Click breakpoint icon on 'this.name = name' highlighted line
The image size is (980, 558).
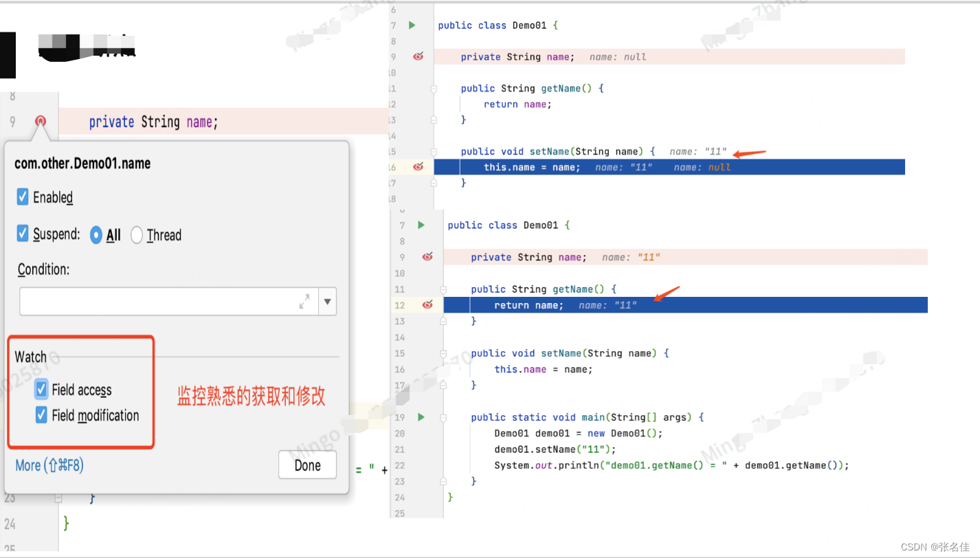click(418, 167)
